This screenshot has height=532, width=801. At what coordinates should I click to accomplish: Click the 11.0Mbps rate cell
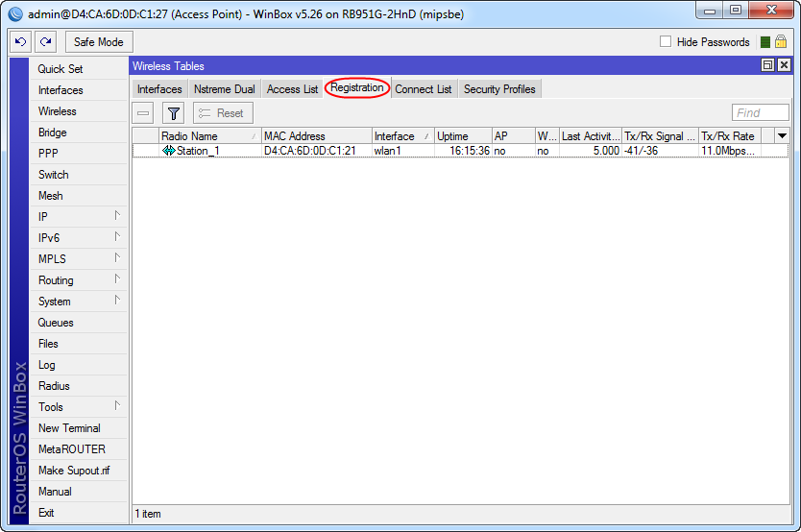pos(730,151)
